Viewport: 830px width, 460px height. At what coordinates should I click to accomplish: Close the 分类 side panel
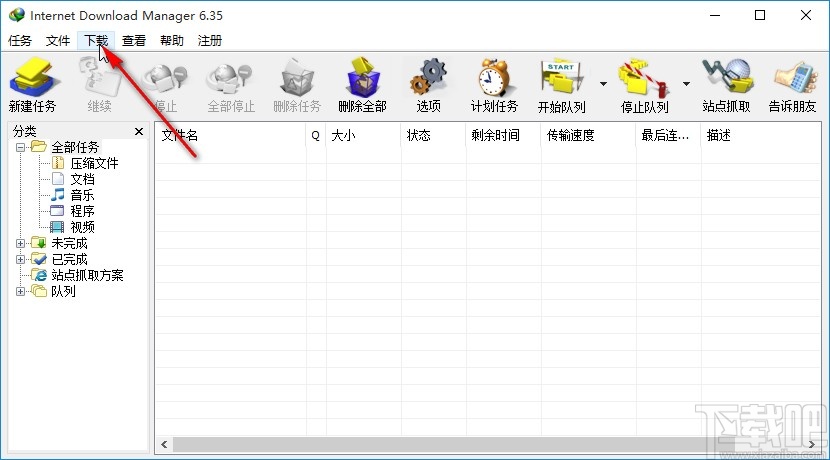[139, 131]
